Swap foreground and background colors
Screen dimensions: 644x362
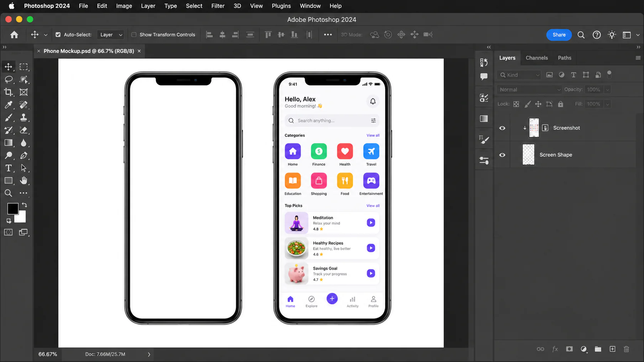[24, 205]
